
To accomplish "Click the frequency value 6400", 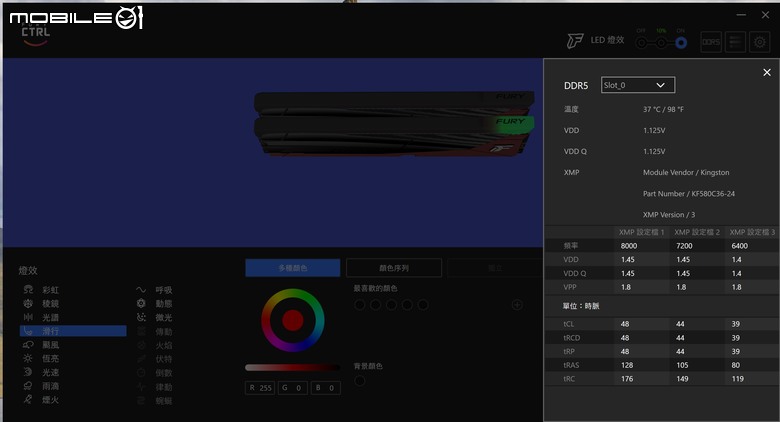I will (x=740, y=246).
